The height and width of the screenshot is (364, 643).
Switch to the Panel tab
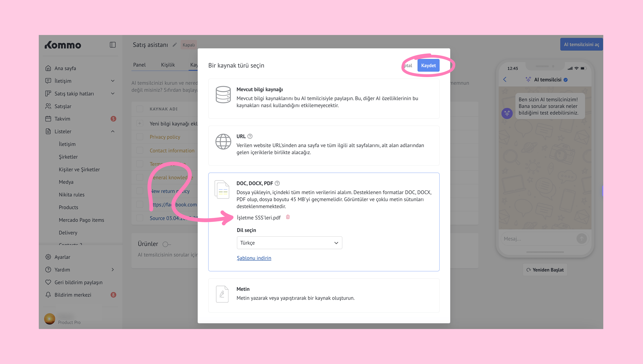pos(139,65)
